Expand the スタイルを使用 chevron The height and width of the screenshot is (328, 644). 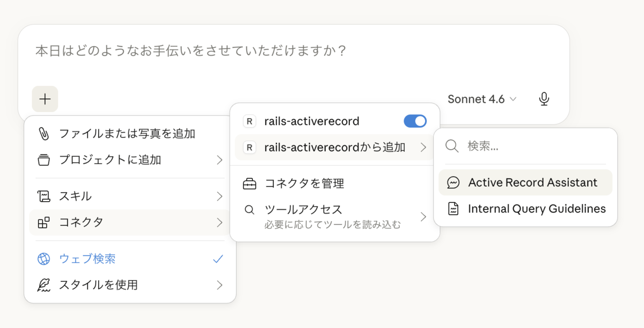click(x=219, y=285)
